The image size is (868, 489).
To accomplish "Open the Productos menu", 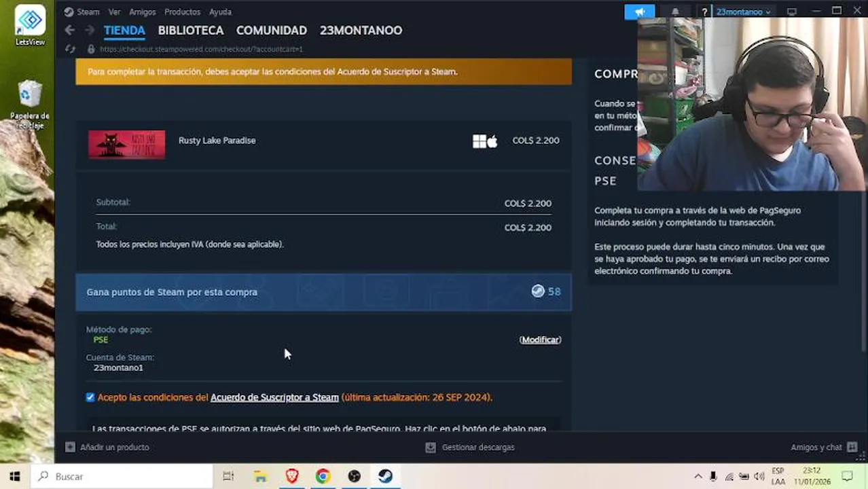I will click(182, 12).
